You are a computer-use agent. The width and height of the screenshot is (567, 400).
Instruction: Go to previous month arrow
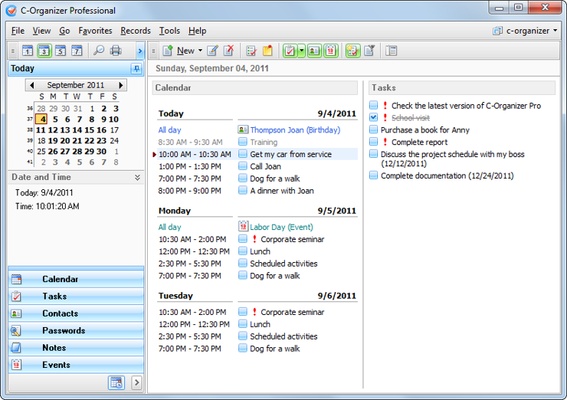31,85
